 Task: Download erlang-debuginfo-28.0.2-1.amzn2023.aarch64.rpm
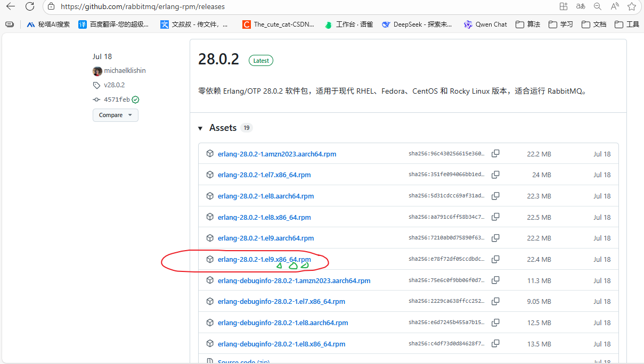294,280
